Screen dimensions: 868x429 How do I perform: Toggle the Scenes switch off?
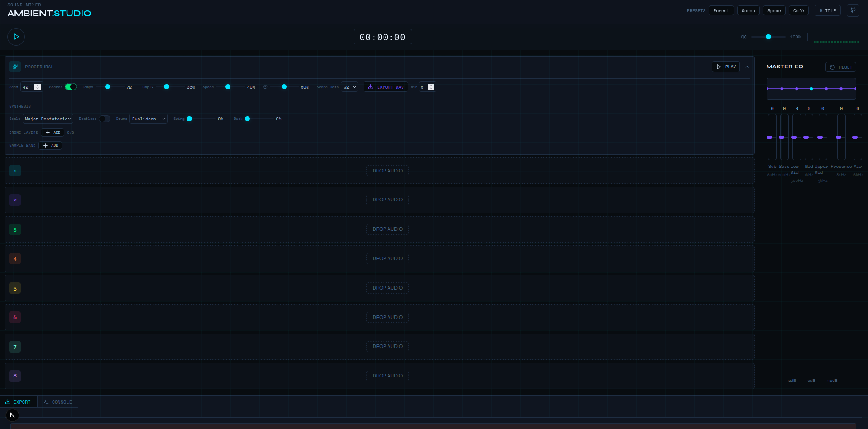pyautogui.click(x=71, y=87)
